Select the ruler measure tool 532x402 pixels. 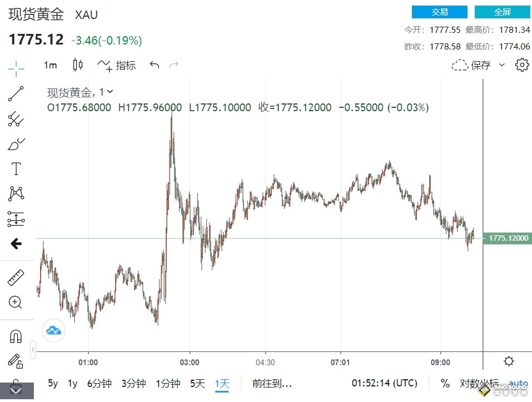coord(16,277)
